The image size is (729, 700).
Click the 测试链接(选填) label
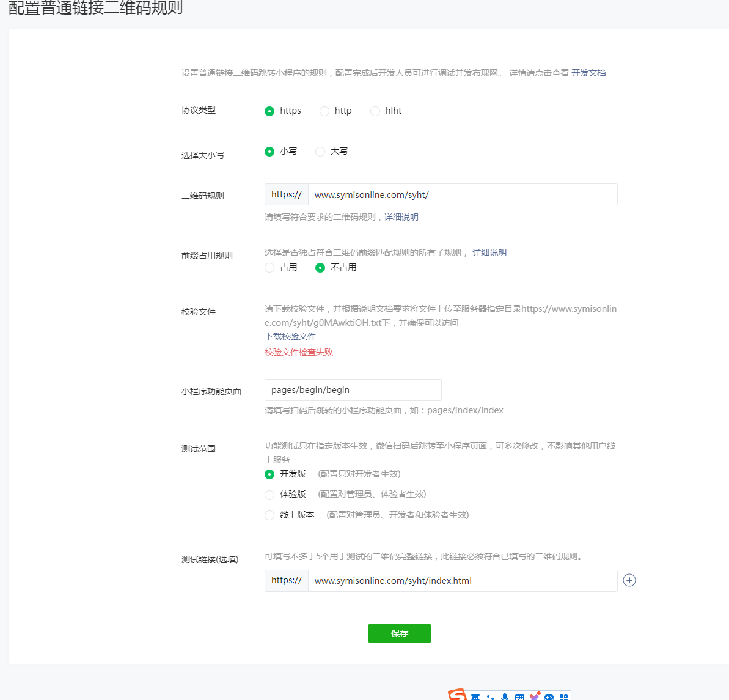tap(210, 559)
